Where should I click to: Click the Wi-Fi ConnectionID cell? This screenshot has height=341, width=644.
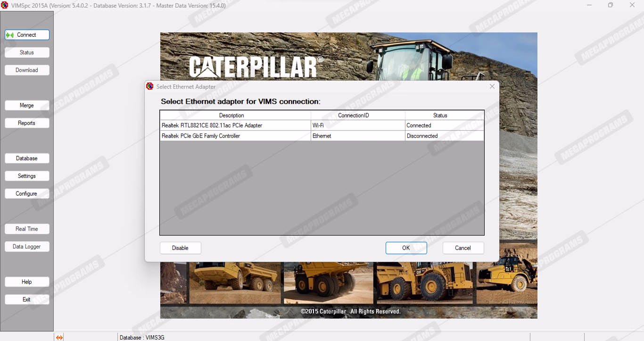[358, 125]
